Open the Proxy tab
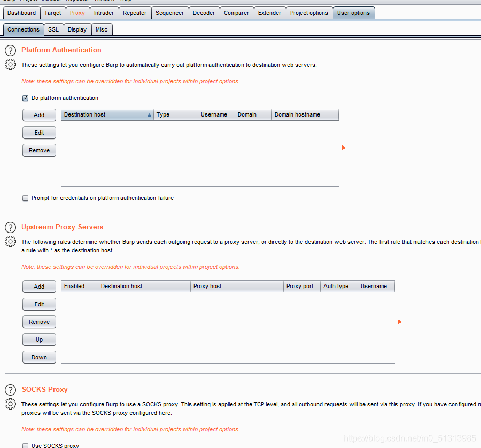This screenshot has width=481, height=448. (77, 13)
